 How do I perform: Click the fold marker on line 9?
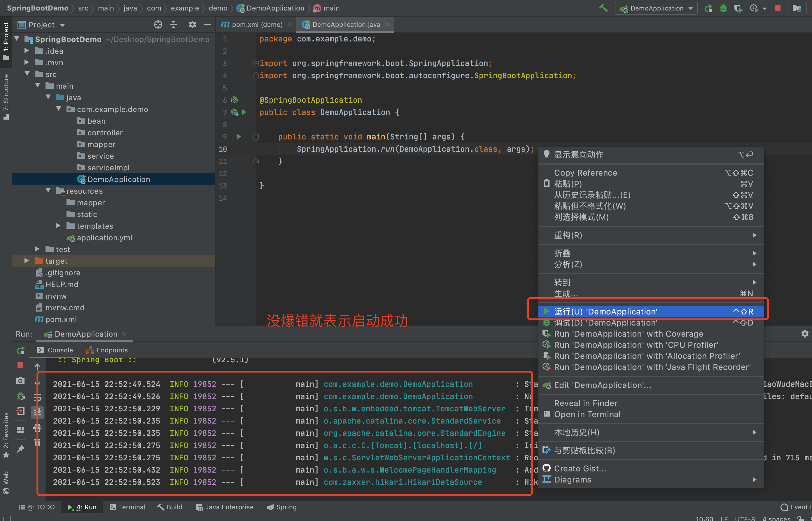point(256,137)
